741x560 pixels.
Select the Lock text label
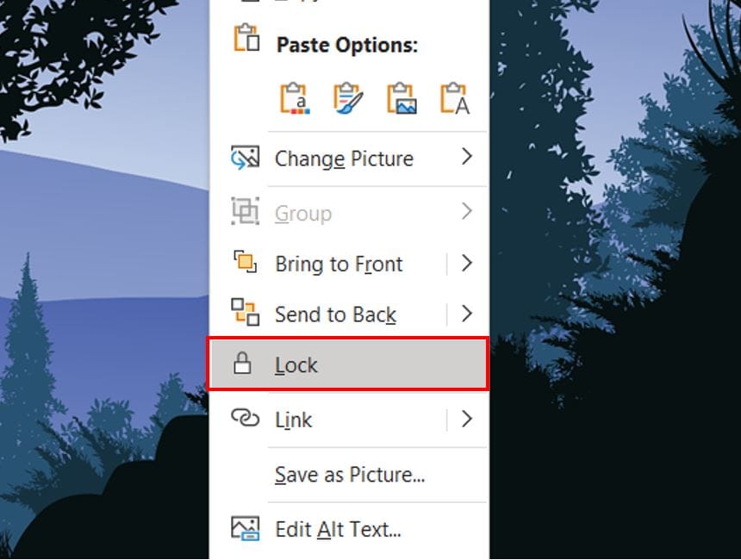296,365
